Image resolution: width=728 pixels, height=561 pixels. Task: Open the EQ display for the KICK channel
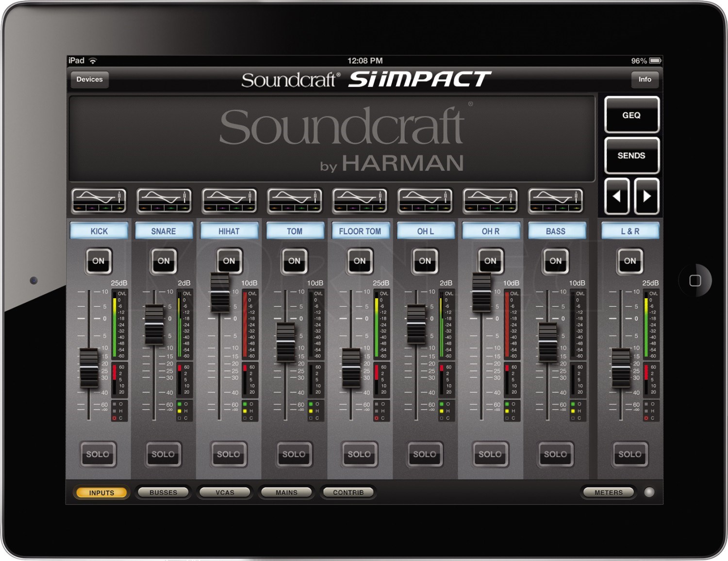99,199
